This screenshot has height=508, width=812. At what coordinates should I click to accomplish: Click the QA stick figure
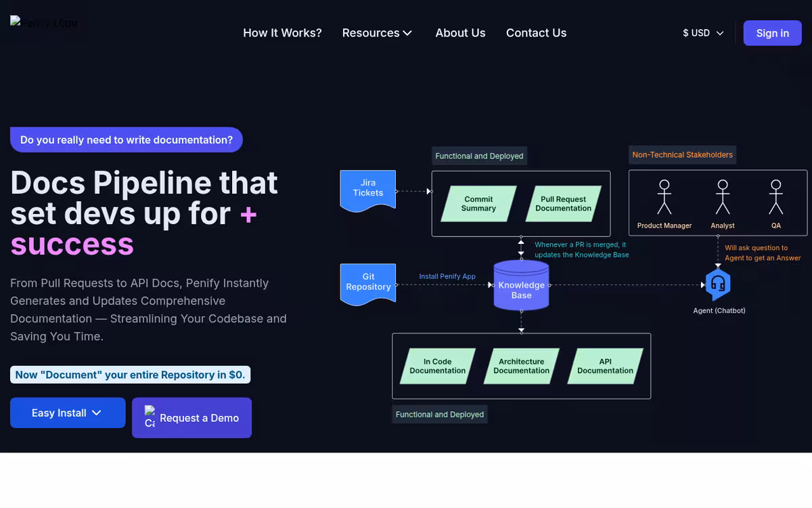(x=776, y=197)
